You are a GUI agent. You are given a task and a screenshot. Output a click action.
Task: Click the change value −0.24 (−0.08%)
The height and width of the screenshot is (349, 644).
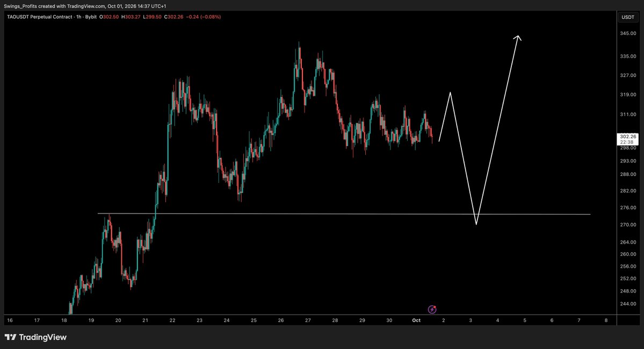204,17
